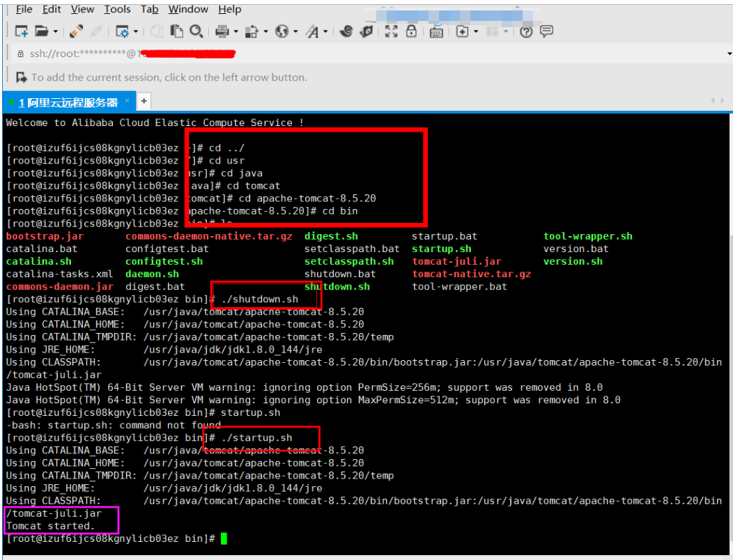Click the globe encoding icon
This screenshot has height=560, width=733.
pyautogui.click(x=281, y=31)
